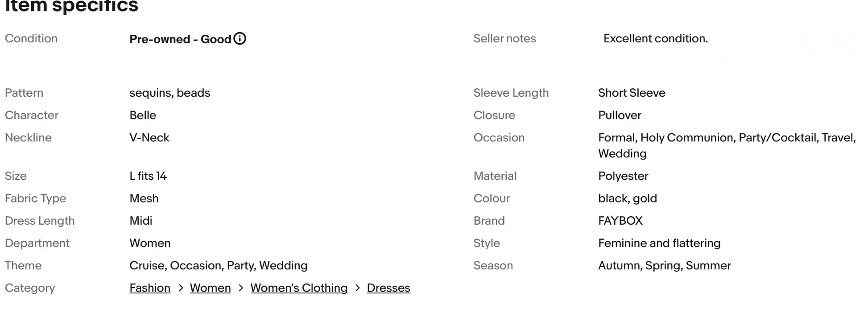Screen dimensions: 868x313
Task: Click the Autumn, Spring, Summer season value
Action: (664, 266)
